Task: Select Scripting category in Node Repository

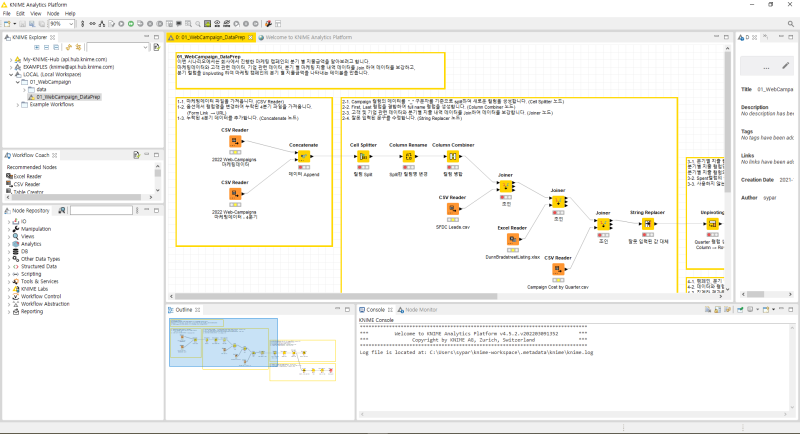Action: [31, 274]
